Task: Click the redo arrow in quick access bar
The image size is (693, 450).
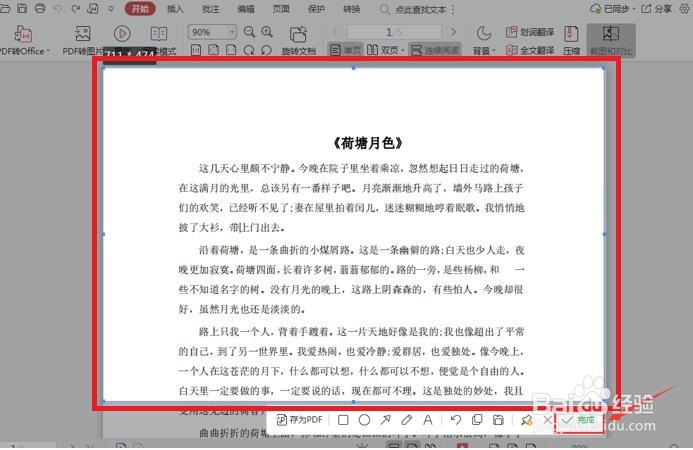Action: click(x=76, y=8)
